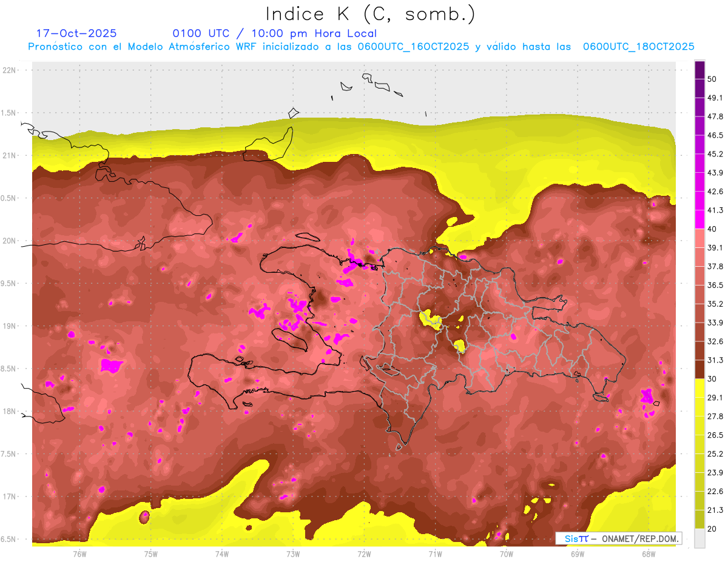Pick the magenta swatch between 41.3 and 40
This screenshot has width=728, height=562.
699,219
